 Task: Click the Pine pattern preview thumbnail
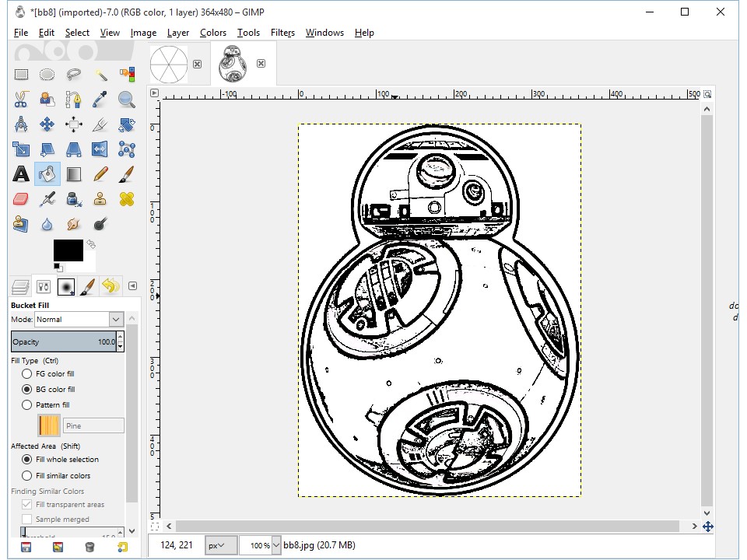click(49, 425)
